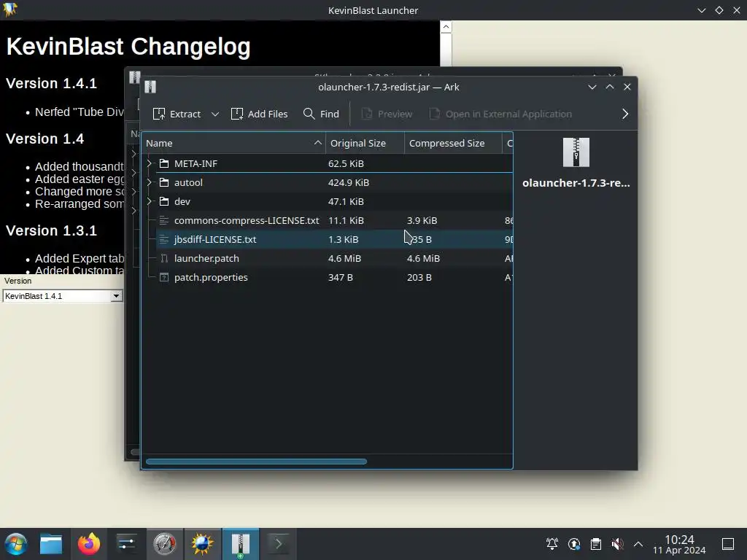Click 203 B compressed size cell
747x560 pixels.
click(x=419, y=278)
